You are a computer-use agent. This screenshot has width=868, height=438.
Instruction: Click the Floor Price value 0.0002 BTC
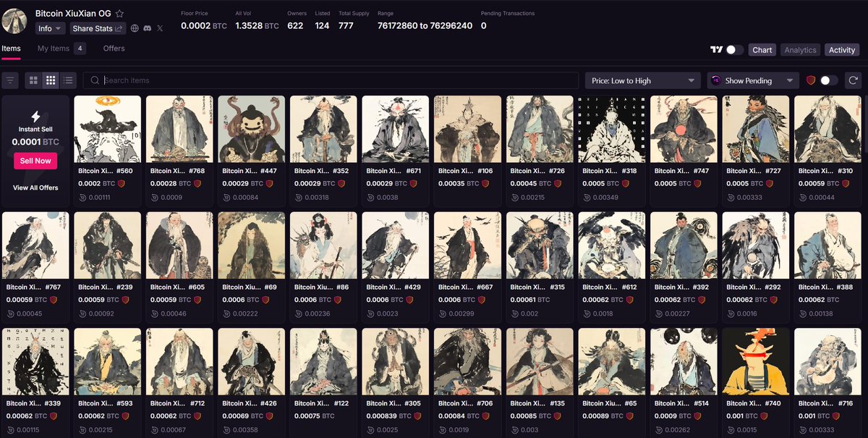[x=203, y=26]
